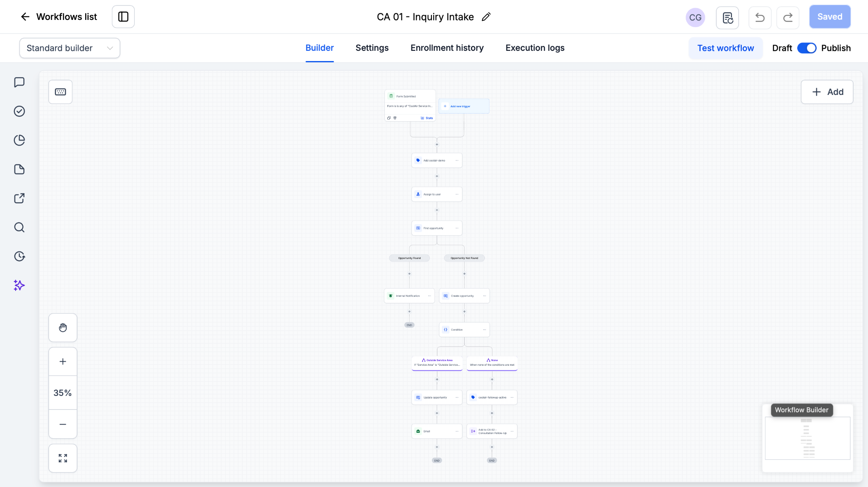This screenshot has width=868, height=487.
Task: Redo the last change
Action: click(x=788, y=17)
